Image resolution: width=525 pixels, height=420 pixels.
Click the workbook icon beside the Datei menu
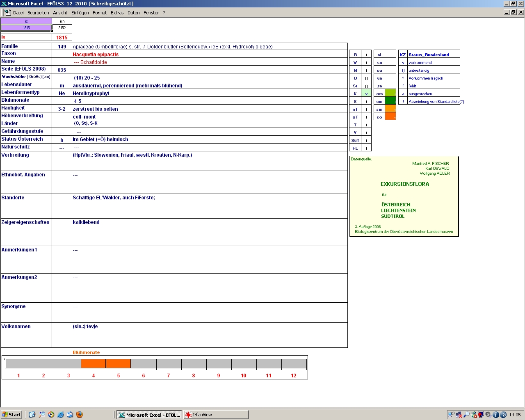tap(7, 12)
